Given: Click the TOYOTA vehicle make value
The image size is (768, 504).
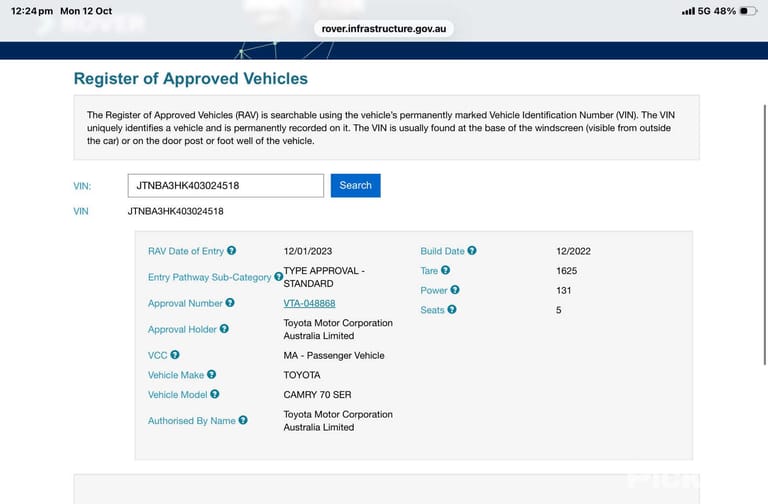Looking at the screenshot, I should 302,375.
